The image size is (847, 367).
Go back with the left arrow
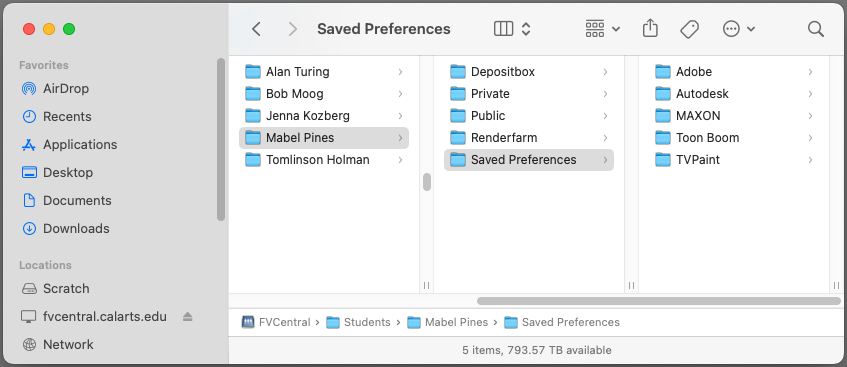[257, 29]
